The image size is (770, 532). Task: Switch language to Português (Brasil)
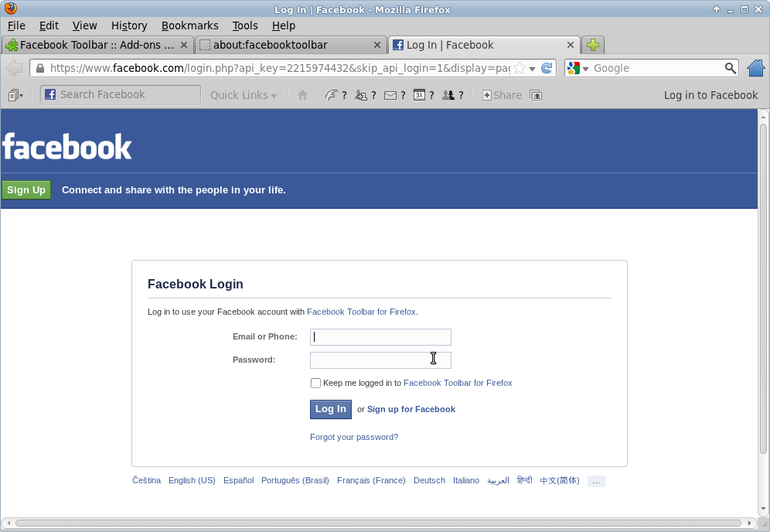295,480
